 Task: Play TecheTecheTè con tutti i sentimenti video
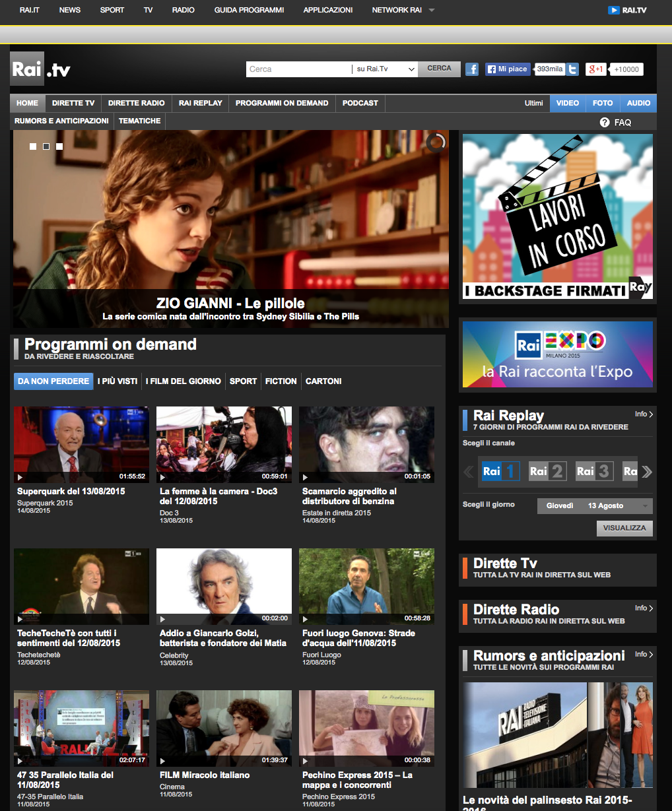tap(81, 587)
